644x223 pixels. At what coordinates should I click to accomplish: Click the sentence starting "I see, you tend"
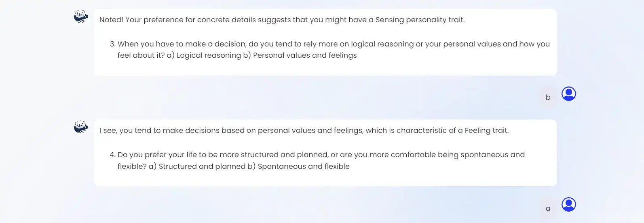[x=304, y=130]
